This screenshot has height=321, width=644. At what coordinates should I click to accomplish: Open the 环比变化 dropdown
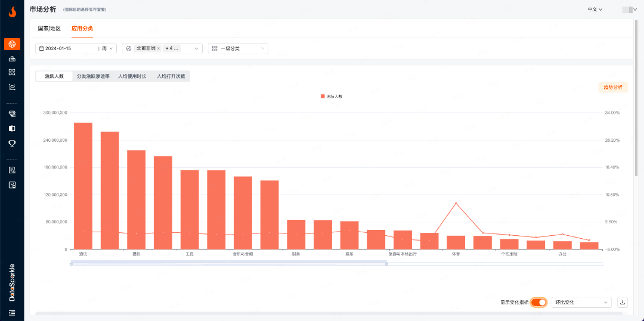click(x=581, y=303)
